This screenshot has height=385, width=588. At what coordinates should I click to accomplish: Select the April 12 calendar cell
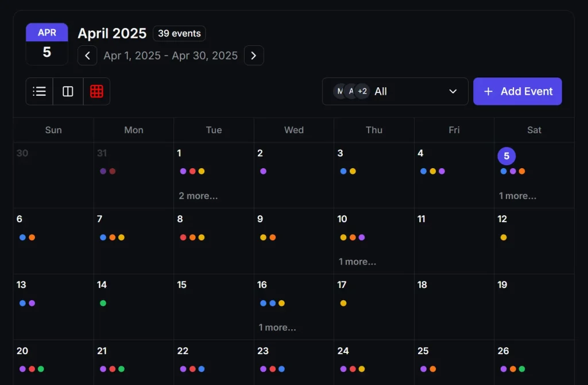(533, 240)
